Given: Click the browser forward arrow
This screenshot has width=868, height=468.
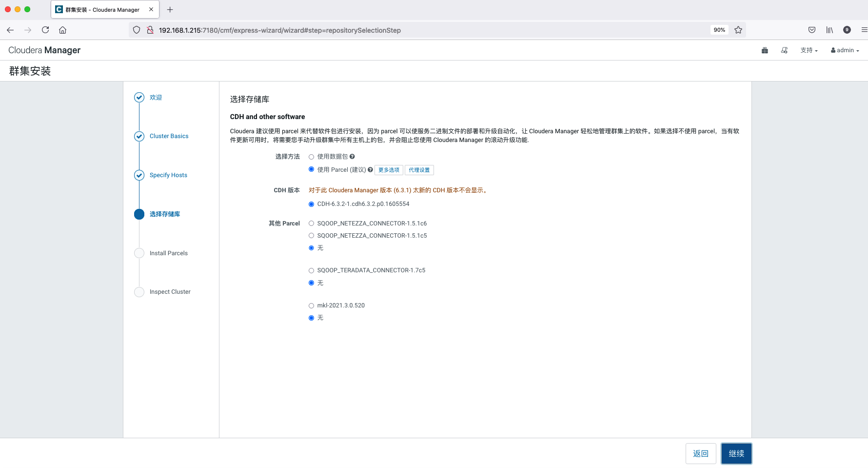Looking at the screenshot, I should [x=28, y=30].
